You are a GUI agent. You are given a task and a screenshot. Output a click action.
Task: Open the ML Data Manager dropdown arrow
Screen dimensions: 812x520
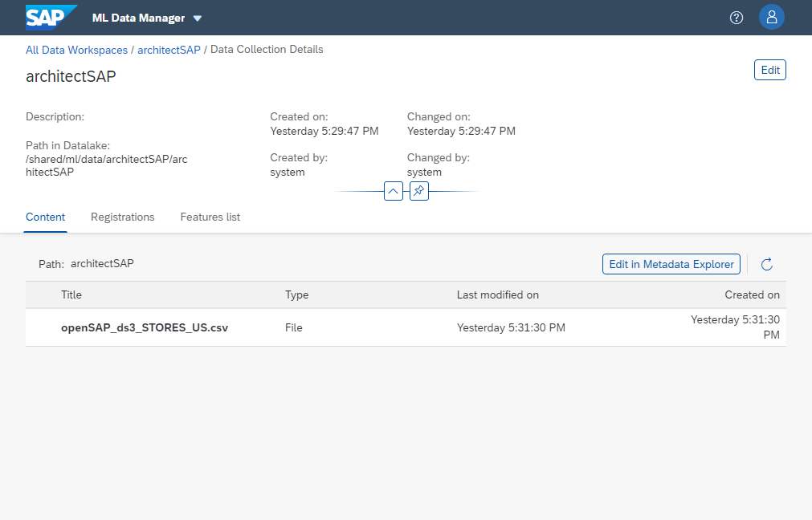click(198, 18)
